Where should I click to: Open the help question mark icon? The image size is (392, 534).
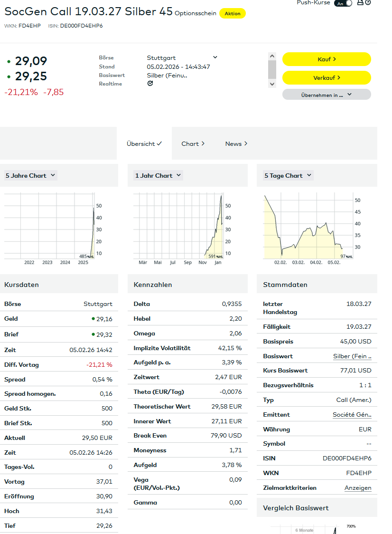point(368,3)
